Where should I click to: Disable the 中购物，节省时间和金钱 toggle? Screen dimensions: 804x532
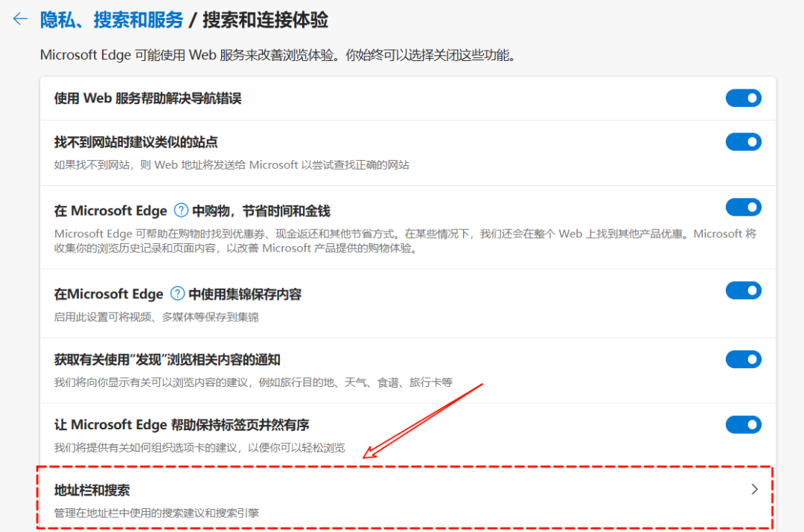pyautogui.click(x=743, y=208)
